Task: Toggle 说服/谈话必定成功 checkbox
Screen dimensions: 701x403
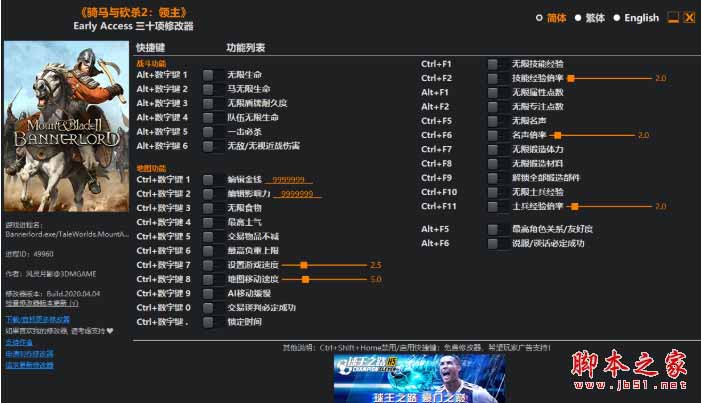Action: click(492, 244)
